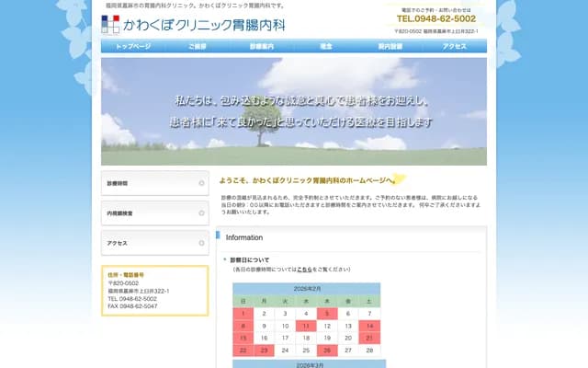Click February calendar day 25

coord(306,351)
